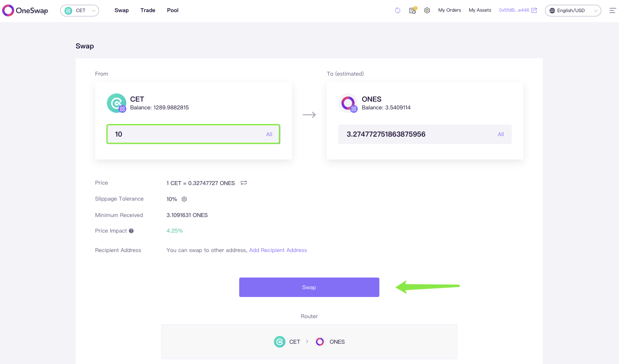Select the CET token icon in From card
Screen dimensions: 619x364
[x=116, y=103]
